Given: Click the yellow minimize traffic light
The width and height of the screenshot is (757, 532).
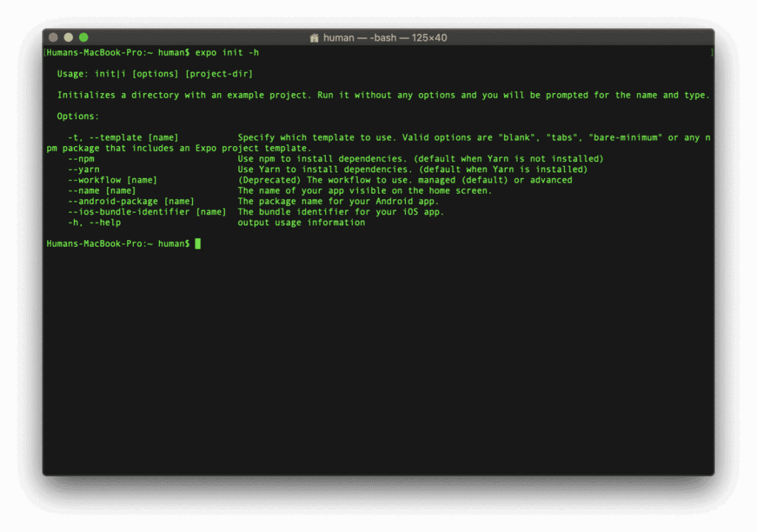Looking at the screenshot, I should point(69,37).
